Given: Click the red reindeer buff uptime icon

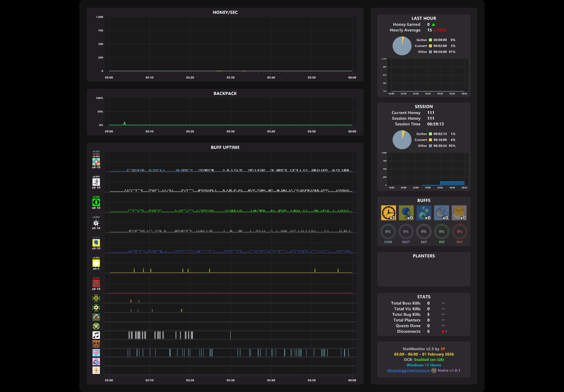Looking at the screenshot, I should point(96,283).
